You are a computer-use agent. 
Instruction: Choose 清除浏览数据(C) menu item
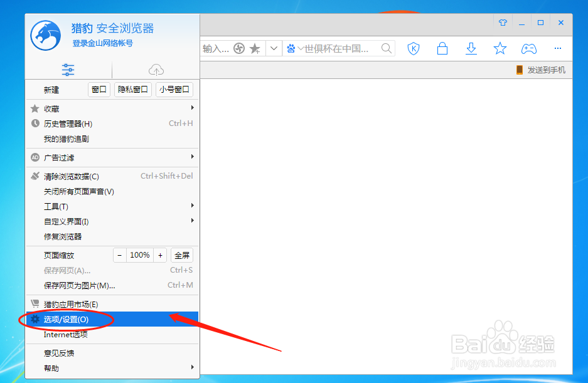point(112,176)
